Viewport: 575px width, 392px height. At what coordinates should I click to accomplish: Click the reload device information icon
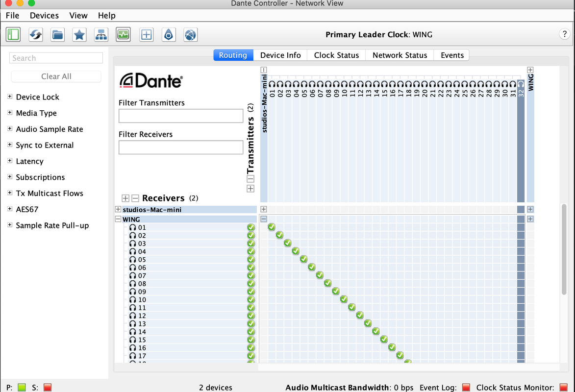(x=36, y=35)
